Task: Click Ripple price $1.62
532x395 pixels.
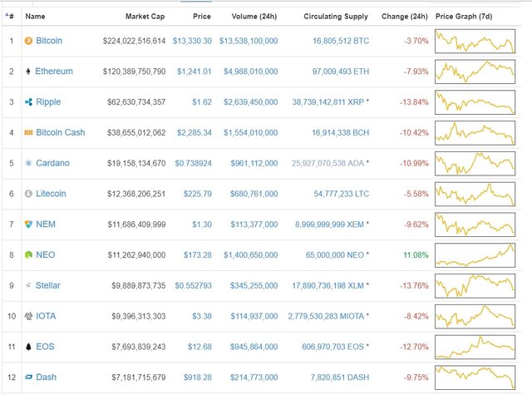Action: tap(202, 102)
